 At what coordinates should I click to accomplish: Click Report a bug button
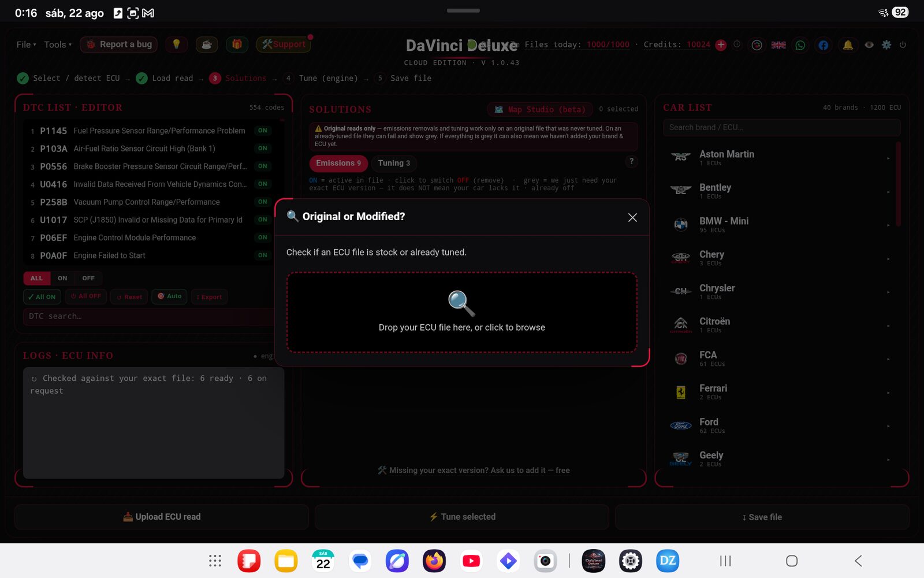click(119, 45)
